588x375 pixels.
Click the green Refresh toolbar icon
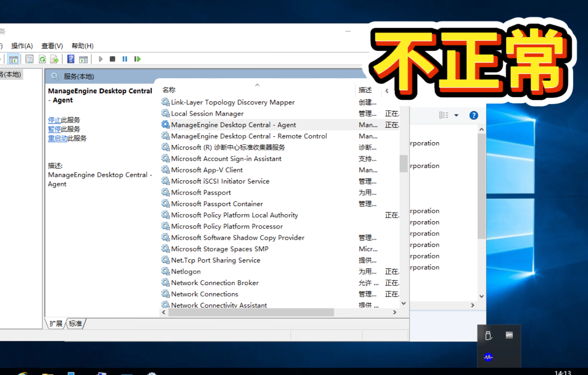point(42,59)
